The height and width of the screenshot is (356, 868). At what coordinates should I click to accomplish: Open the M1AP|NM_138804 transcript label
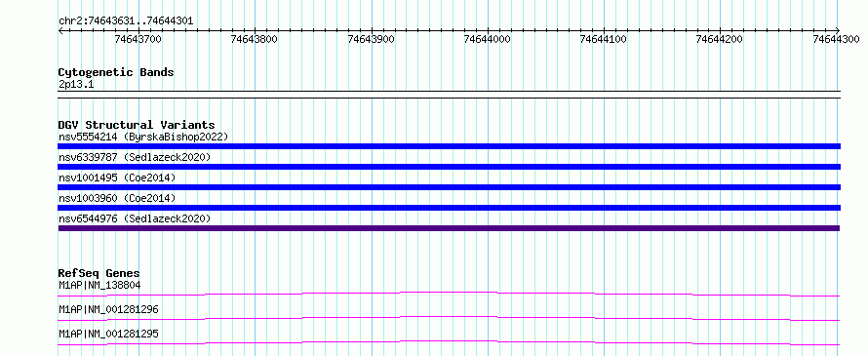pos(99,285)
